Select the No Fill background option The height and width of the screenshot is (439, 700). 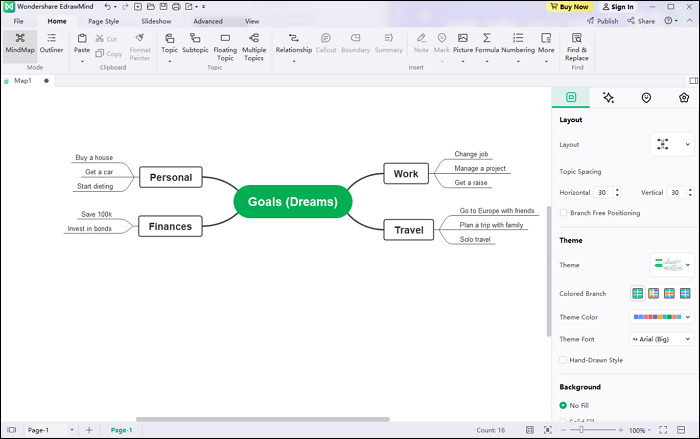(x=563, y=406)
